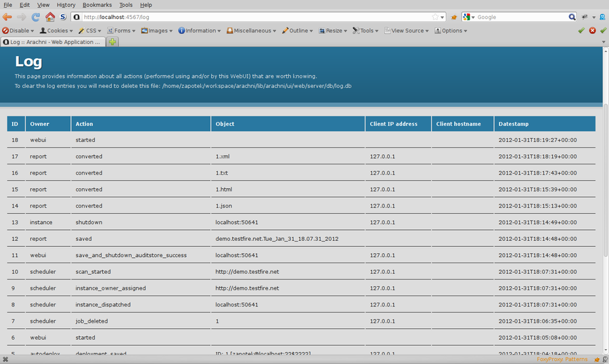The width and height of the screenshot is (609, 364).
Task: Open the History menu
Action: pos(66,5)
